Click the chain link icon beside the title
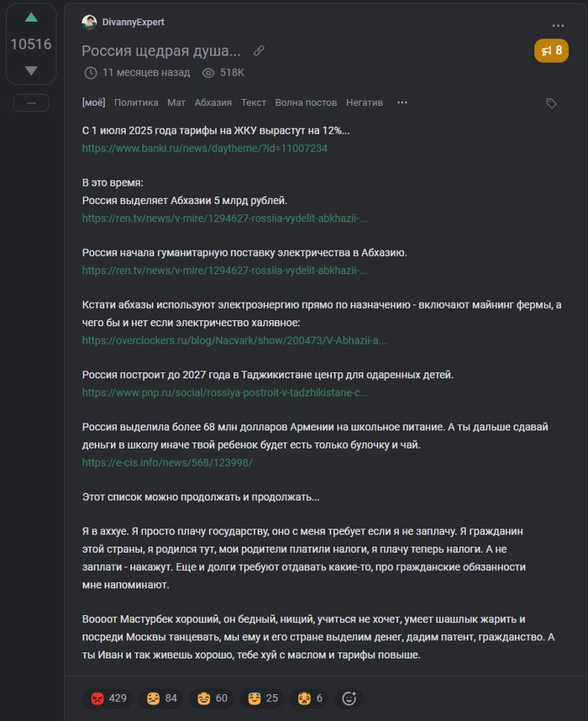588x721 pixels. pos(259,50)
